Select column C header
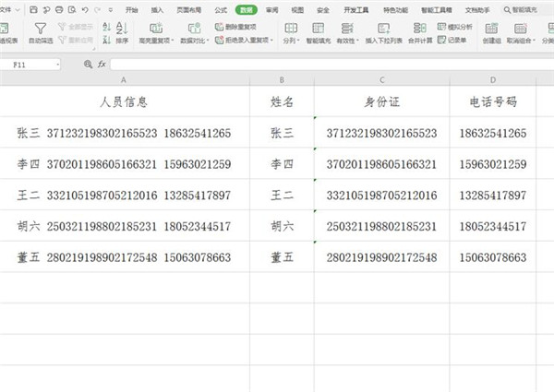Screen dimensions: 554x392 (381, 80)
